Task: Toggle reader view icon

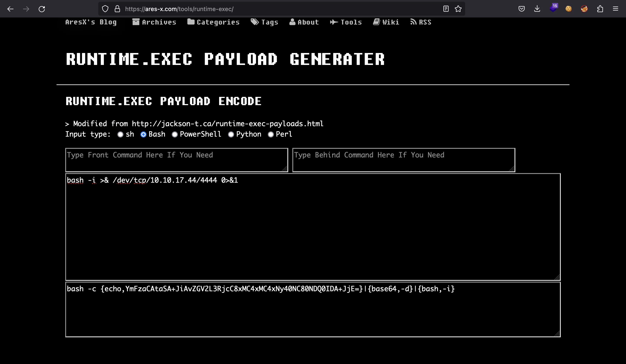Action: click(446, 9)
